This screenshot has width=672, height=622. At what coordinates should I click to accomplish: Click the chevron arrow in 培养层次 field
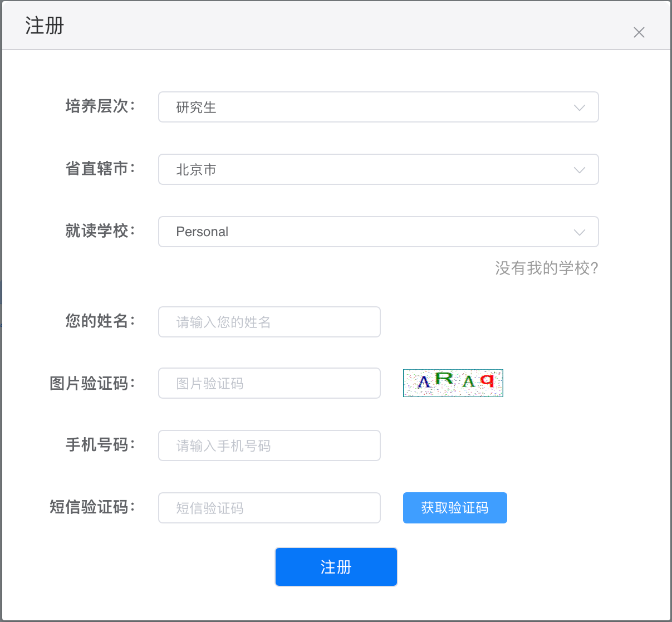pyautogui.click(x=579, y=107)
